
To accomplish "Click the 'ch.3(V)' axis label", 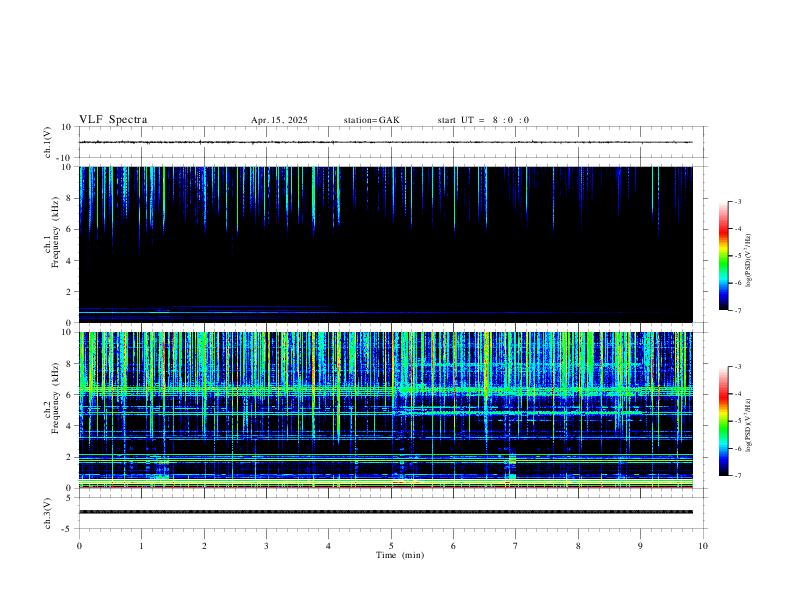I will coord(47,513).
